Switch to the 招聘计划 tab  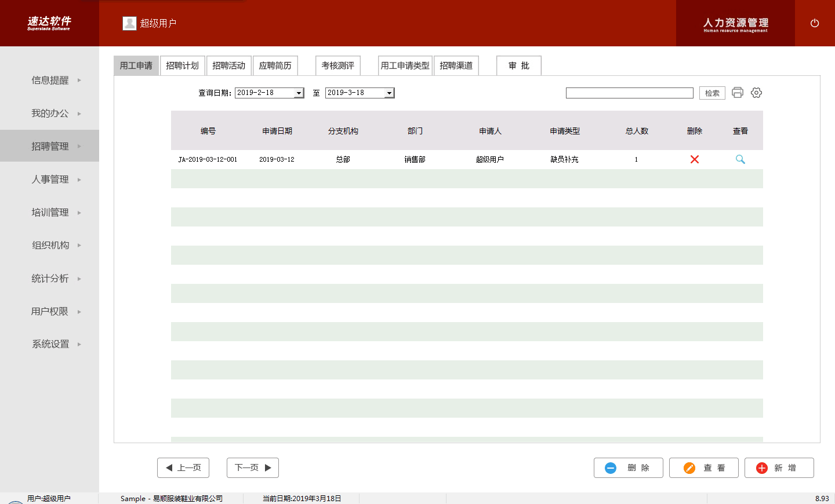182,65
